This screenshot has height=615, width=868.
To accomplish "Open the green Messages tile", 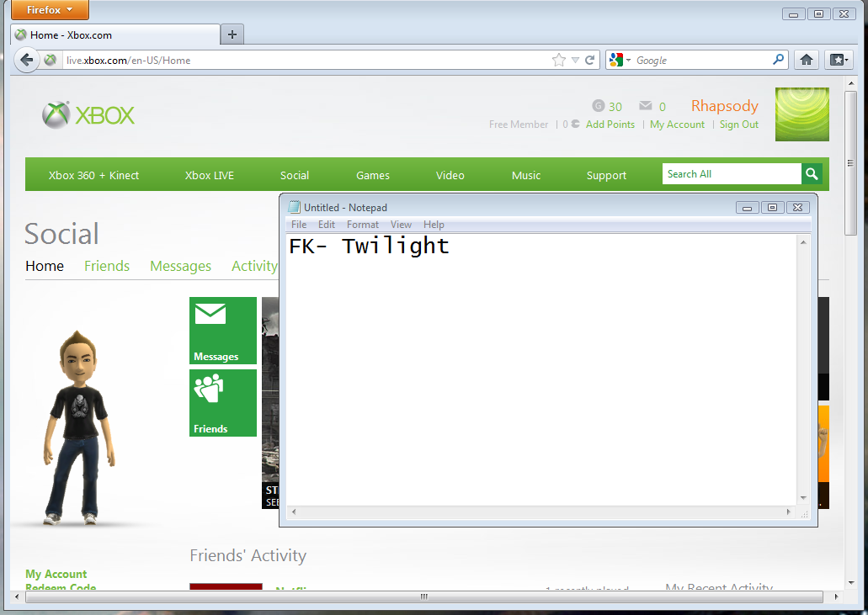I will pyautogui.click(x=223, y=331).
